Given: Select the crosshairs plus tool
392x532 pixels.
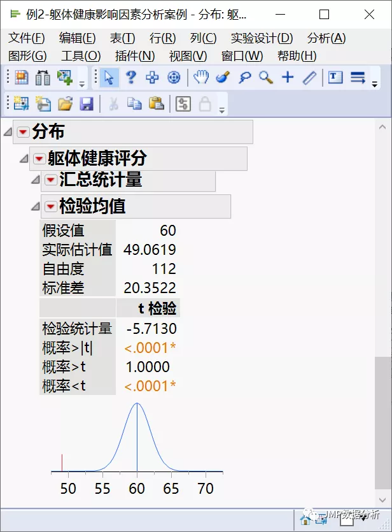Looking at the screenshot, I should [288, 77].
